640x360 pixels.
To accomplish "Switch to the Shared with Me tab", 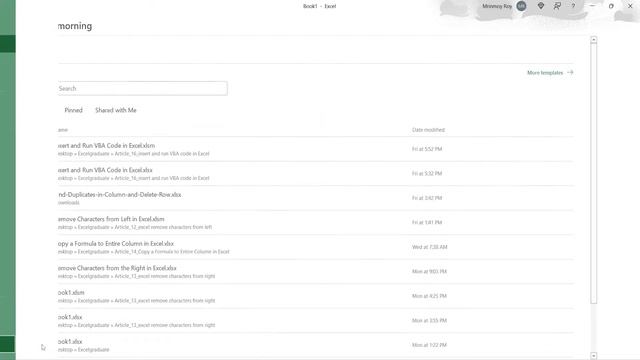I will pos(116,110).
